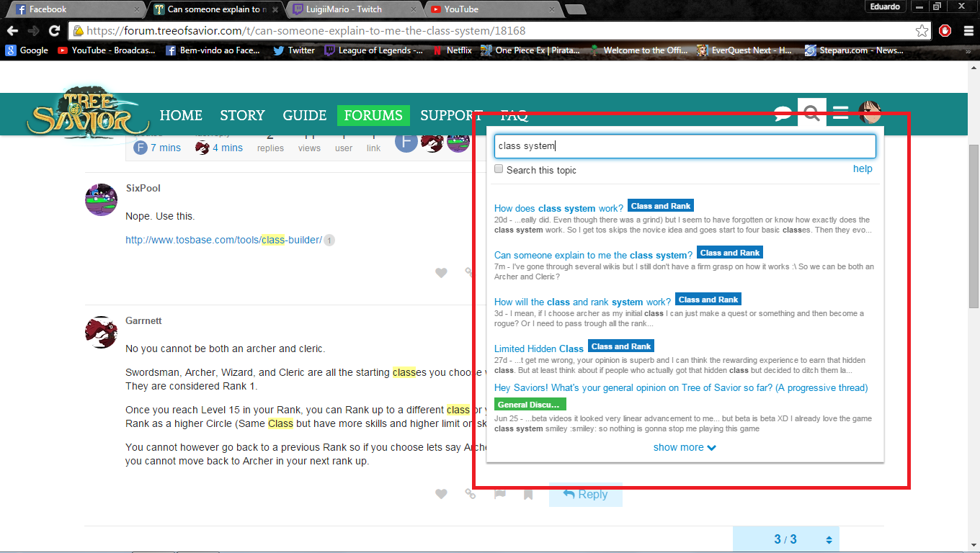The image size is (980, 553).
Task: Click the user avatar in site header
Action: coord(870,113)
